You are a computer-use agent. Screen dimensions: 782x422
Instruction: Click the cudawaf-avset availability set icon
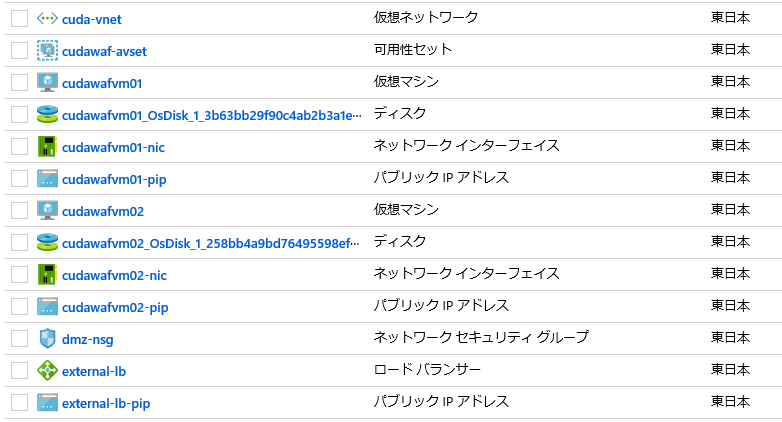coord(47,50)
